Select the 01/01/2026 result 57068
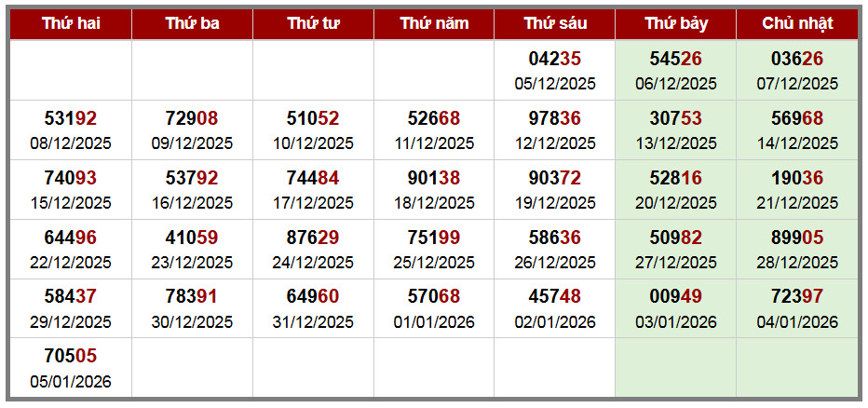Viewport: 868px width, 408px height. click(434, 298)
